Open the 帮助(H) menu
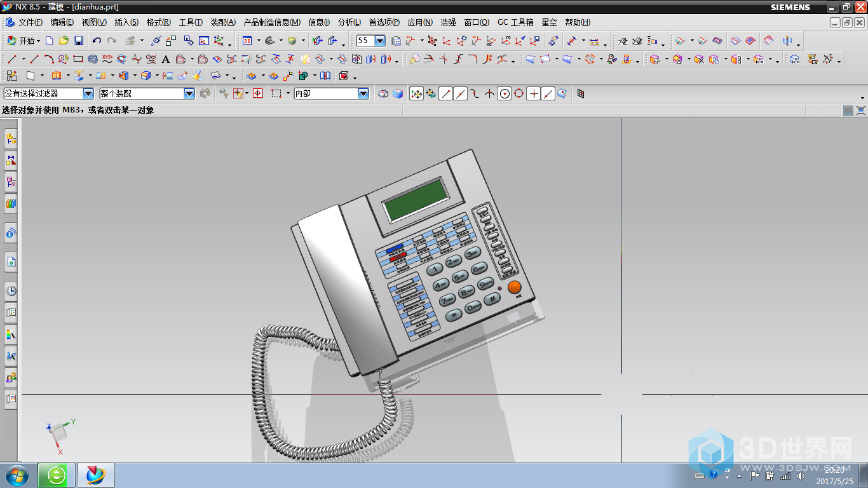868x488 pixels. tap(577, 22)
